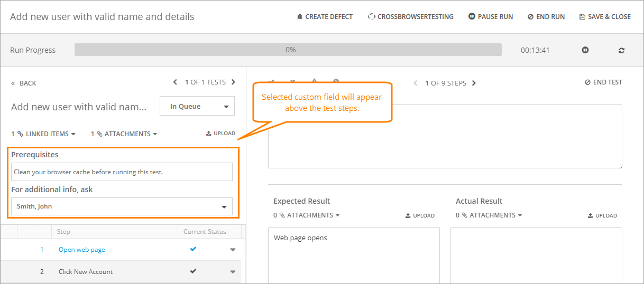Screen dimensions: 644x284
Task: Click Save & Close
Action: coord(605,17)
